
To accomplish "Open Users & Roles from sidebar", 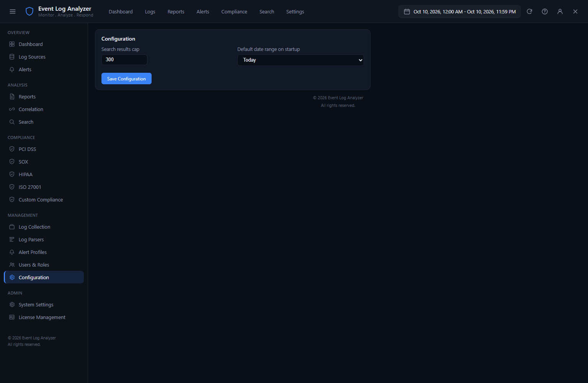I will (x=44, y=265).
